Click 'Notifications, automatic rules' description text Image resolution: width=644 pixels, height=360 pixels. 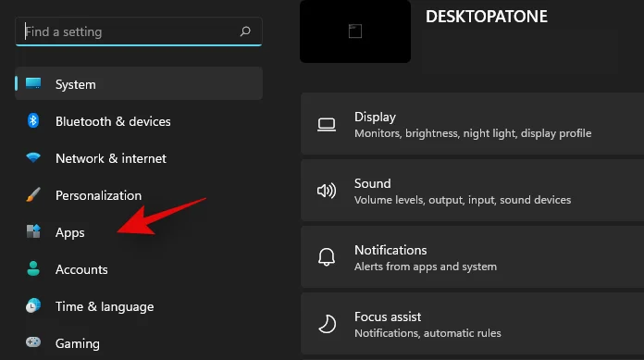click(x=427, y=333)
